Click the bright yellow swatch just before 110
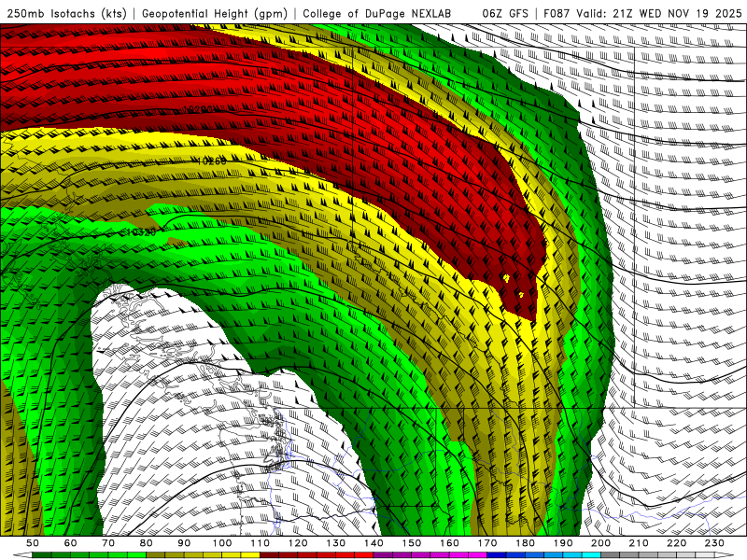The width and height of the screenshot is (747, 560). coord(250,555)
